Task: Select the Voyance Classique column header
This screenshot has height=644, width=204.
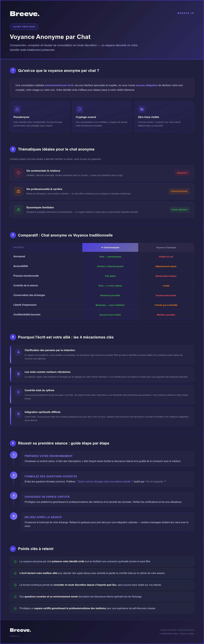Action: coord(166,248)
